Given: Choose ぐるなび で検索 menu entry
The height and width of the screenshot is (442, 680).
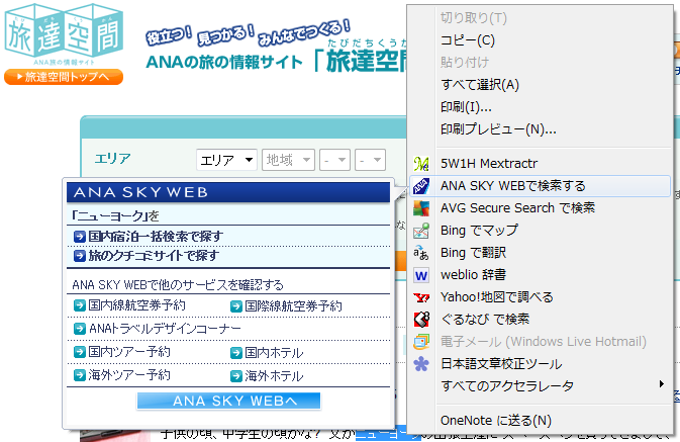Looking at the screenshot, I should point(540,320).
